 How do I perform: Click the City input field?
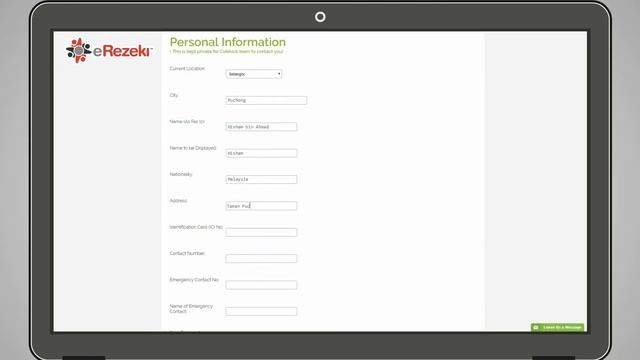pyautogui.click(x=266, y=100)
